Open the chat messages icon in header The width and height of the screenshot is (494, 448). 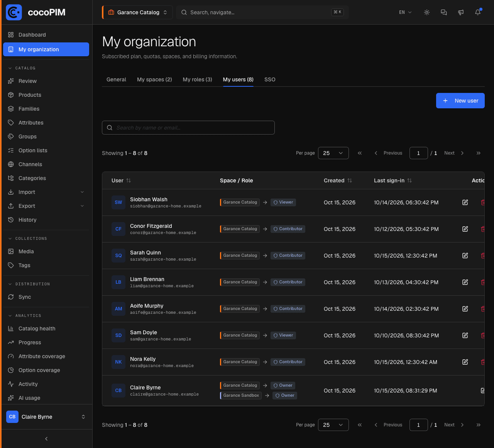[444, 12]
